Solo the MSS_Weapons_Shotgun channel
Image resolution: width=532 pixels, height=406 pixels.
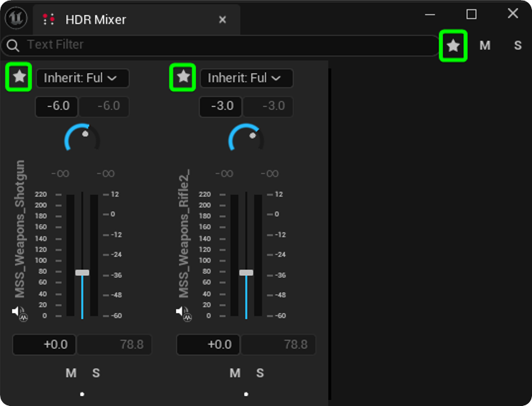pos(96,373)
